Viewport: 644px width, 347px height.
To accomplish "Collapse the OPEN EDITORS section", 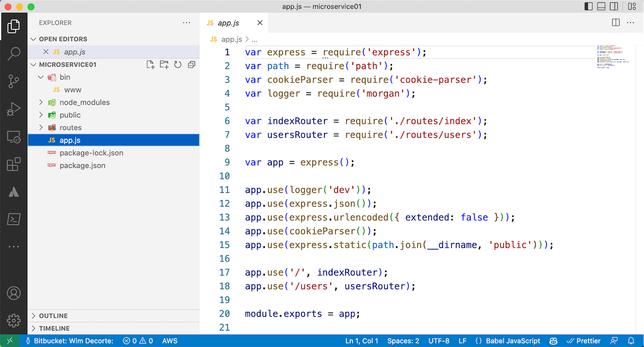I will click(63, 39).
